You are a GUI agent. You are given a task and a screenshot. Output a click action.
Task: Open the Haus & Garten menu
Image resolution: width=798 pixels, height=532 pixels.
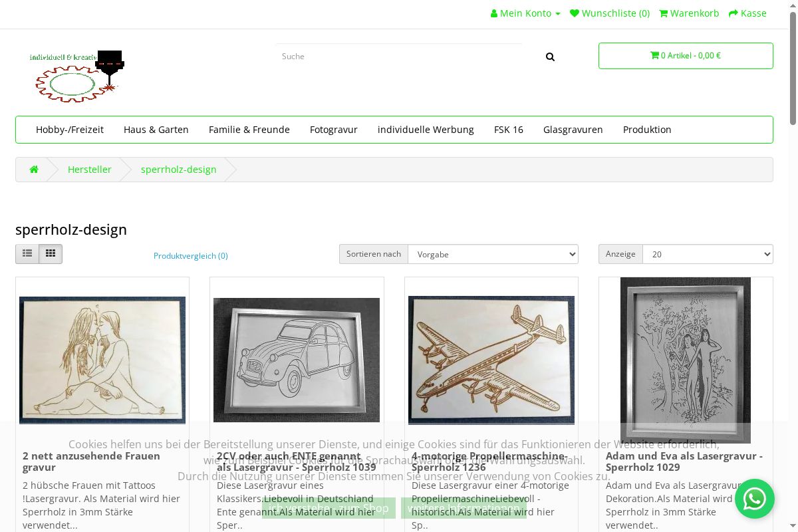tap(156, 130)
